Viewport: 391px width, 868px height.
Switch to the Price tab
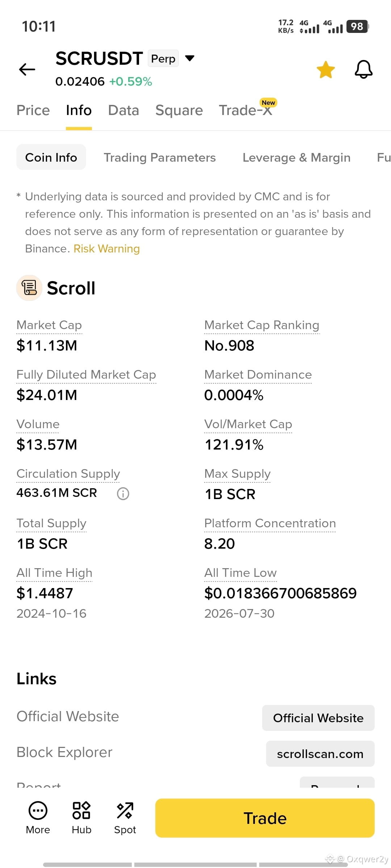tap(33, 110)
